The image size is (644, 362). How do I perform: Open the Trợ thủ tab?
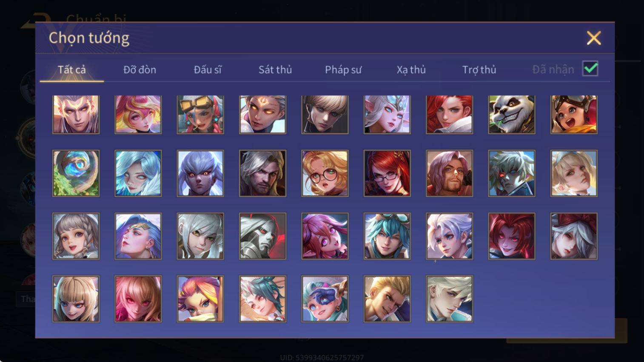point(479,70)
